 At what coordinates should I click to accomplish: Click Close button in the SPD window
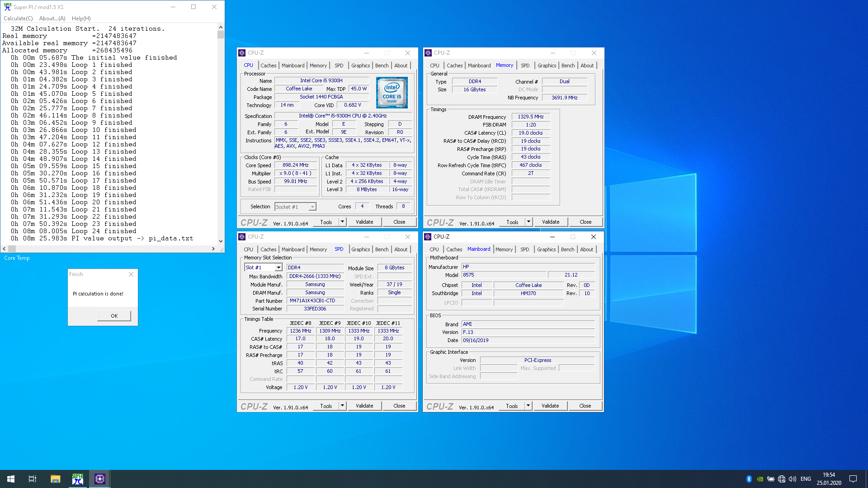click(399, 406)
